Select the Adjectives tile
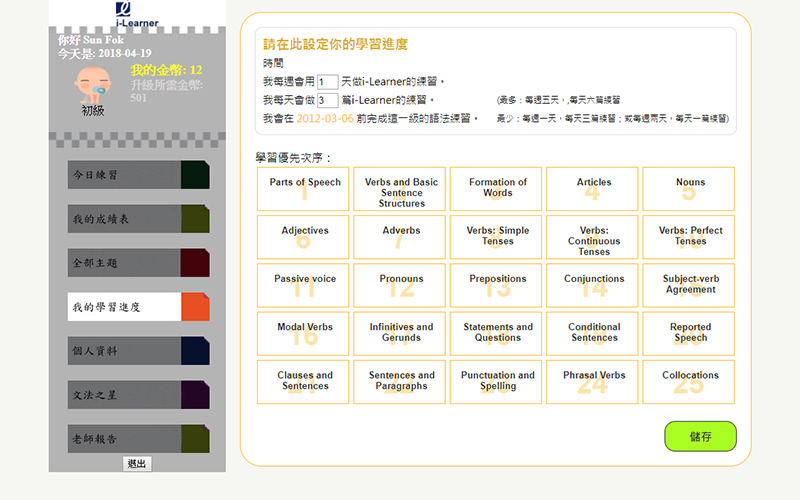The image size is (800, 500). (303, 237)
